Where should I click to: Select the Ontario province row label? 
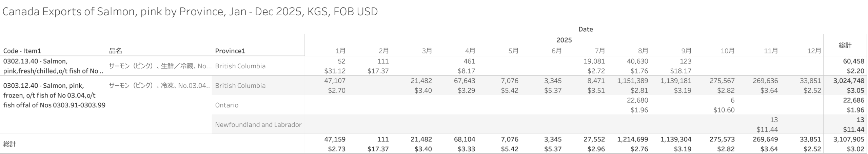click(226, 105)
